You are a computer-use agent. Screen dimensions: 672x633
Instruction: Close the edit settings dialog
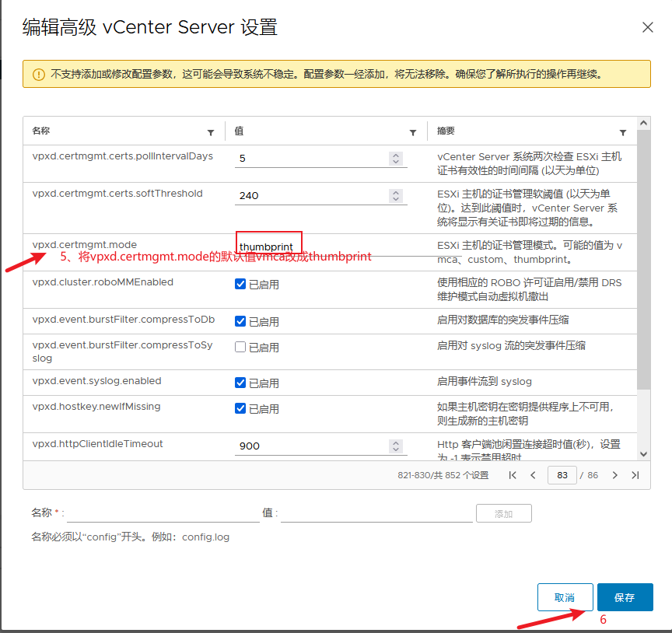pos(648,27)
